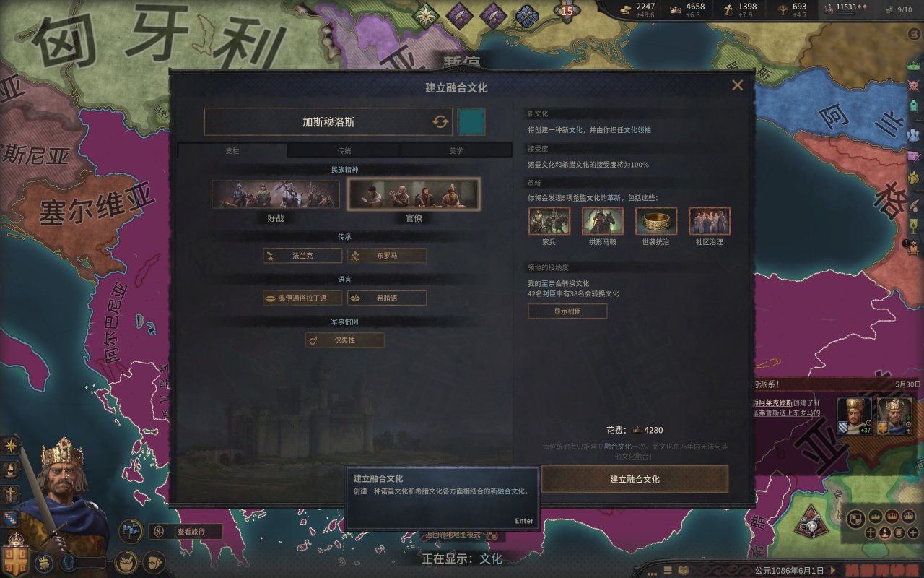The image size is (924, 578).
Task: Open the religion cross icon beside portrait
Action: (x=12, y=494)
